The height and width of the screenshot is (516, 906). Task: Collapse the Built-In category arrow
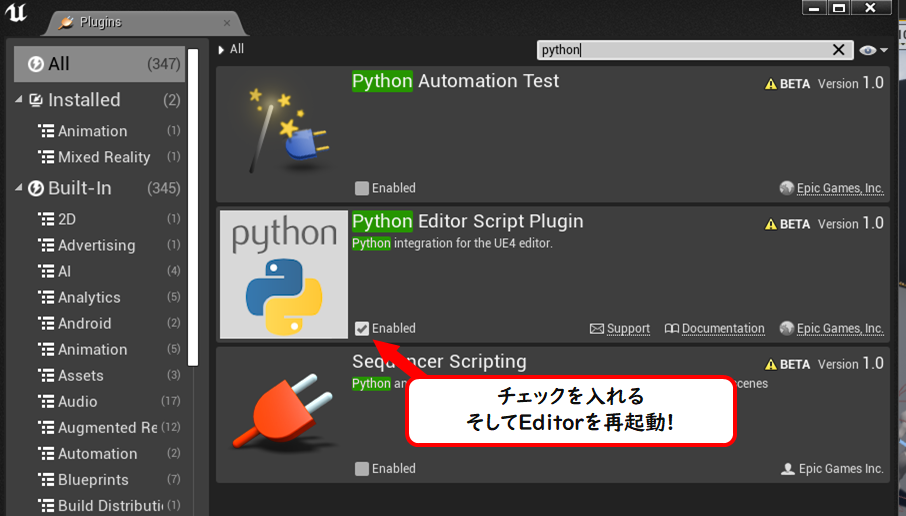pos(19,188)
